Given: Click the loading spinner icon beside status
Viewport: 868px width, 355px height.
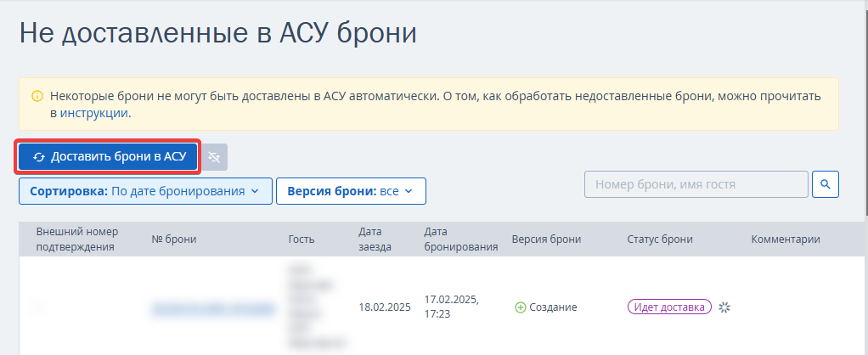Looking at the screenshot, I should (x=724, y=307).
